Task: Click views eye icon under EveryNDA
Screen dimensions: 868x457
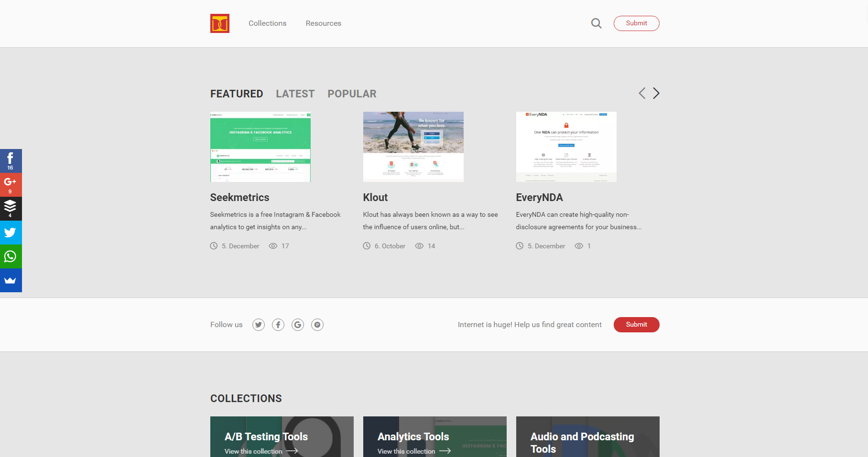Action: click(x=579, y=246)
